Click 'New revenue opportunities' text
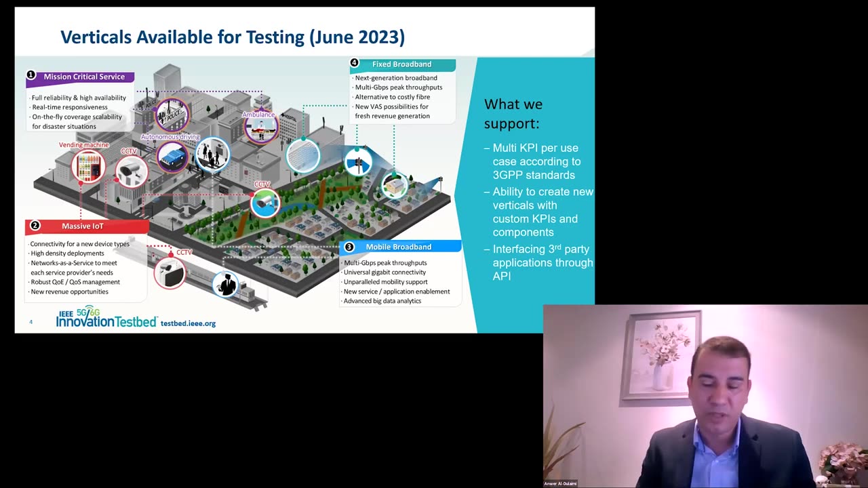Image resolution: width=868 pixels, height=488 pixels. tap(68, 291)
